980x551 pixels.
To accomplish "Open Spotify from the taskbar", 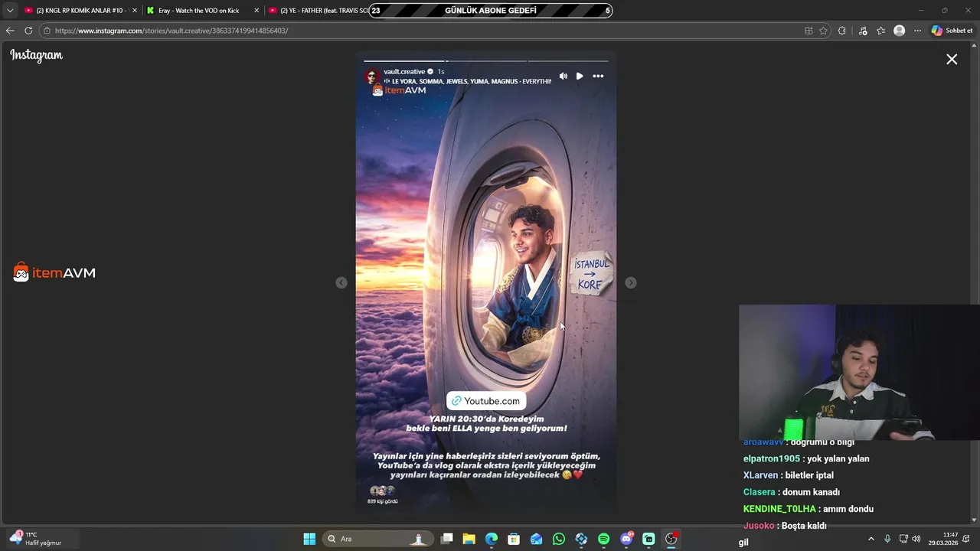I will [603, 539].
